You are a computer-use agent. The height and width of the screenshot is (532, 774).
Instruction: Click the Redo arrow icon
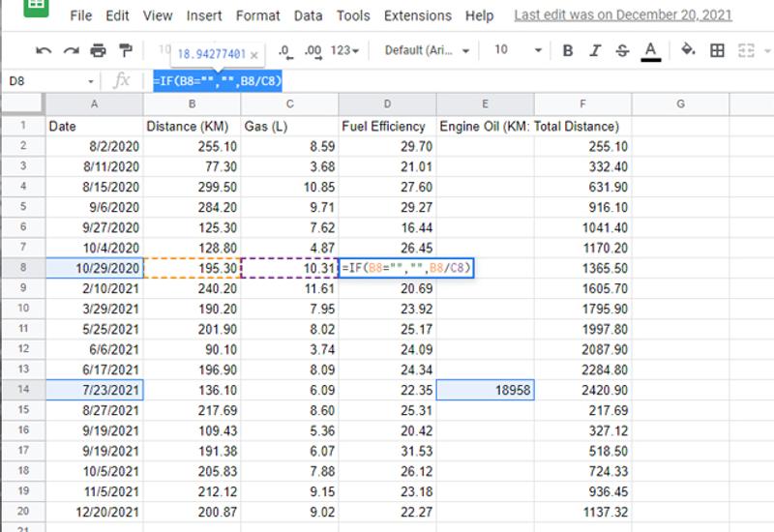71,50
